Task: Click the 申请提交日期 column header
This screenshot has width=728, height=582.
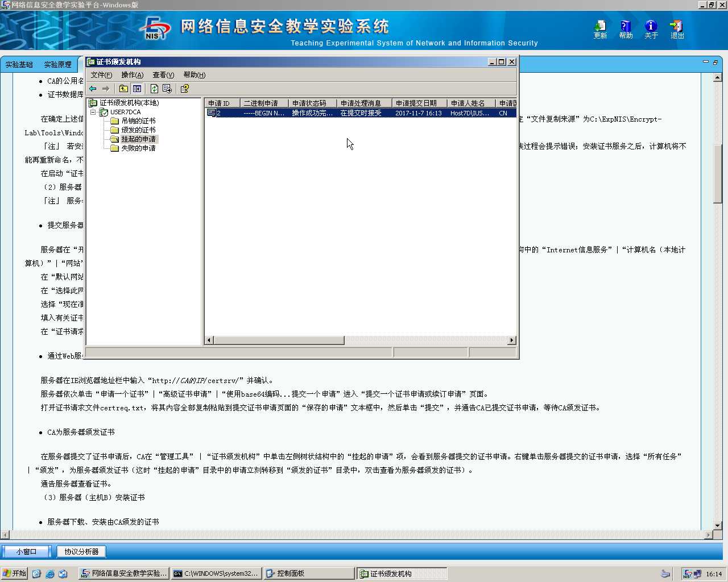Action: (x=420, y=103)
